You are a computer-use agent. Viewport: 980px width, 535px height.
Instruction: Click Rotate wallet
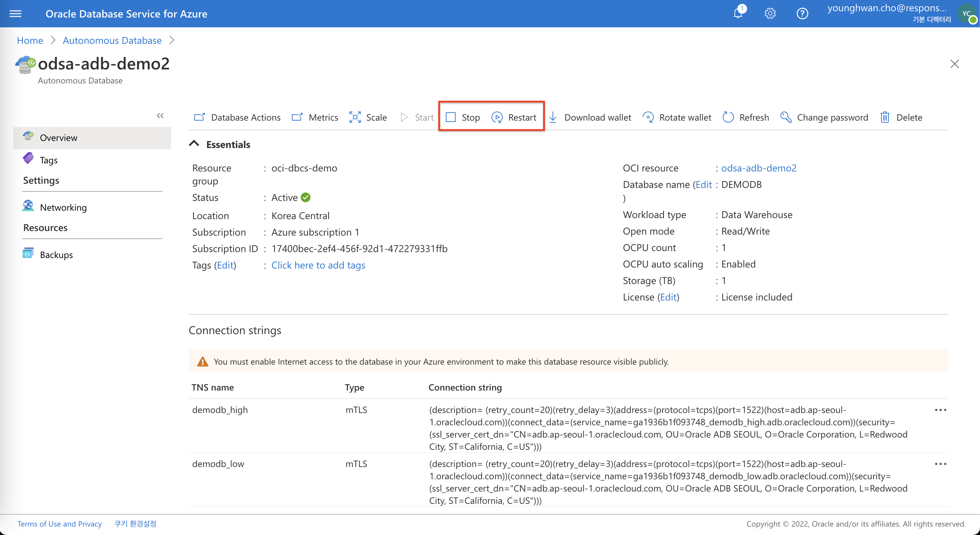coord(677,117)
